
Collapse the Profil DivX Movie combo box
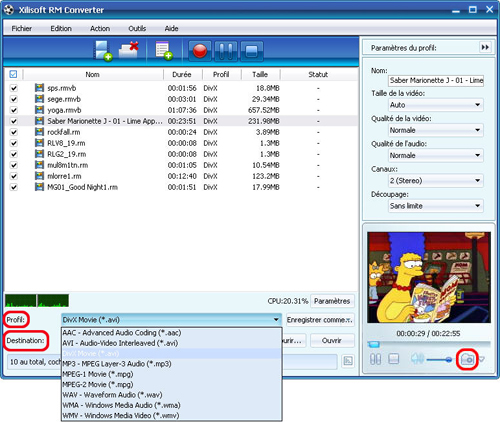(x=171, y=320)
